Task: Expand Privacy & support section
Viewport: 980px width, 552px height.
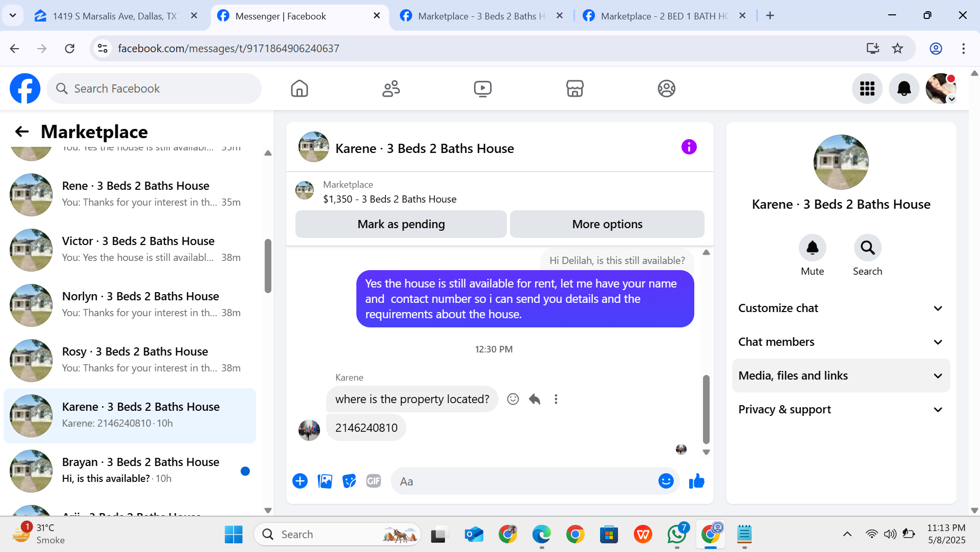Action: 841,410
